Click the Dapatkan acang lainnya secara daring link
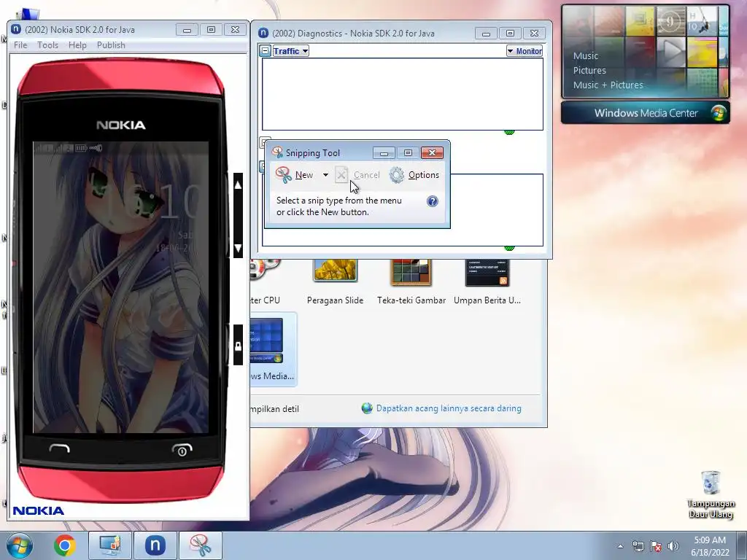The height and width of the screenshot is (560, 747). click(449, 408)
